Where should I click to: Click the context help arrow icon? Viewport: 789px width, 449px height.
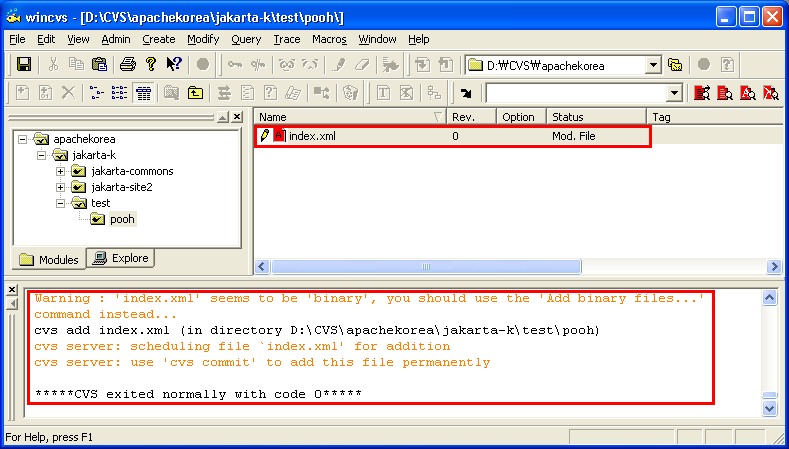pyautogui.click(x=174, y=64)
